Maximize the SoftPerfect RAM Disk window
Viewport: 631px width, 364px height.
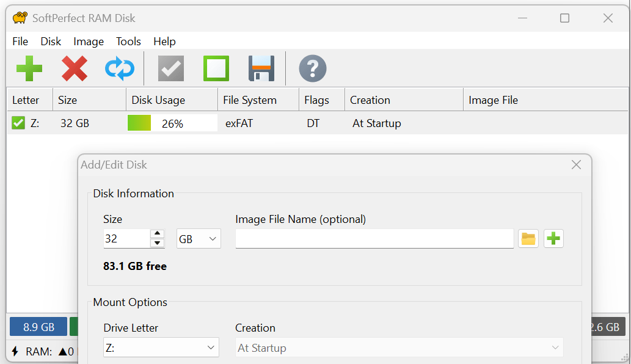pos(564,18)
